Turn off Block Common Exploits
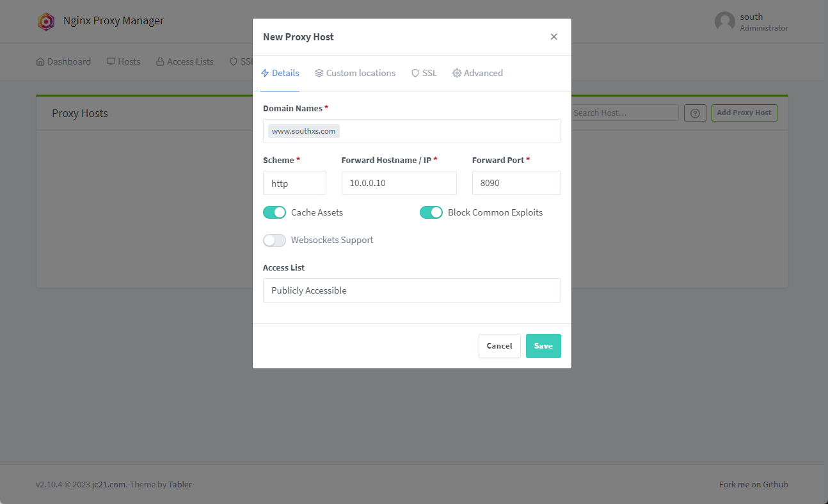828x504 pixels. [431, 212]
